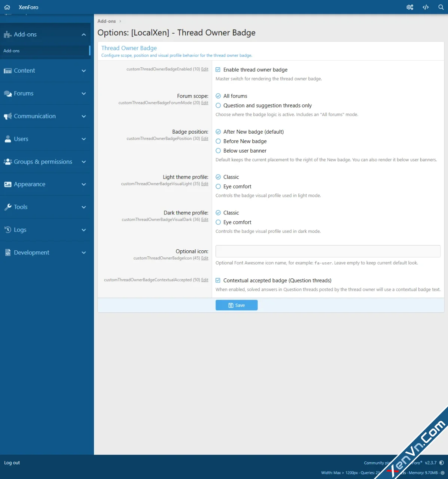Click the Tools wrench icon
The height and width of the screenshot is (479, 448).
tap(7, 207)
